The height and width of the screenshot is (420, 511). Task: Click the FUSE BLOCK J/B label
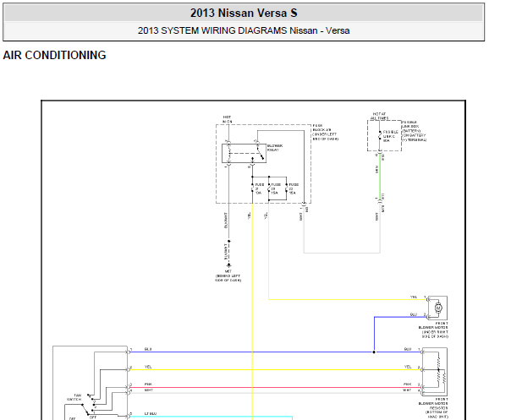[325, 132]
